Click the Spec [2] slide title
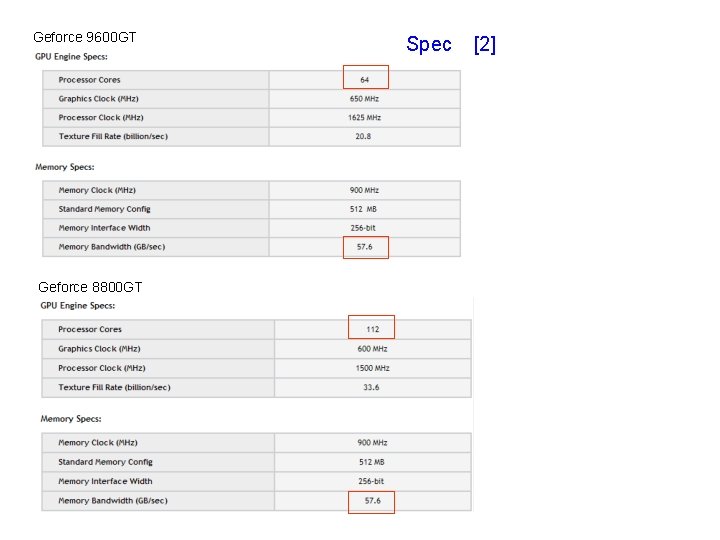Viewport: 720px width, 540px height. (451, 44)
